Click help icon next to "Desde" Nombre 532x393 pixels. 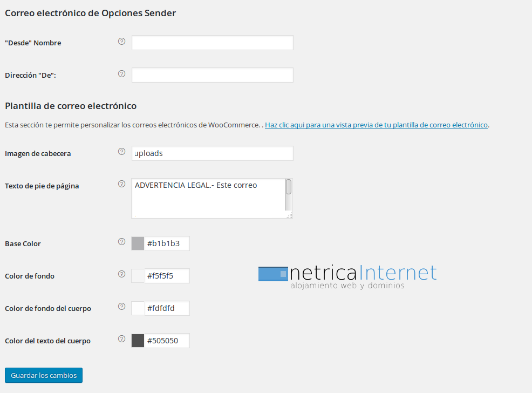pos(121,41)
